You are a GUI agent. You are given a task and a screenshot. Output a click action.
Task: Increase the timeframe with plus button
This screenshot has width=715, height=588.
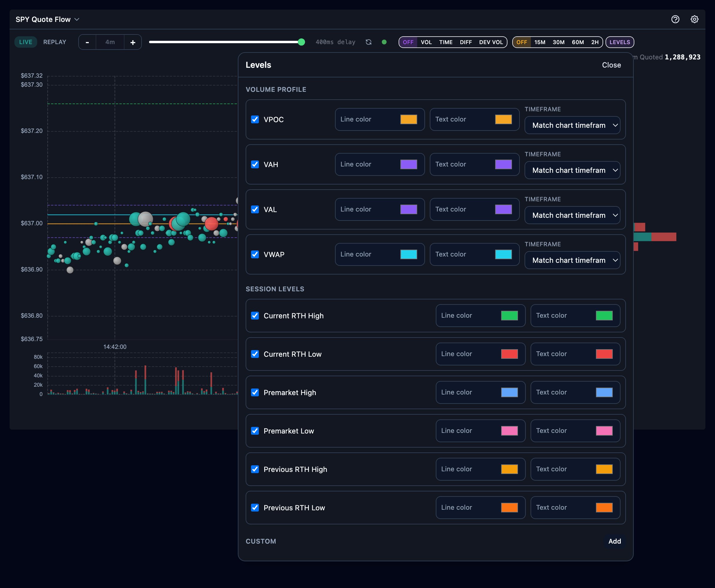(133, 42)
